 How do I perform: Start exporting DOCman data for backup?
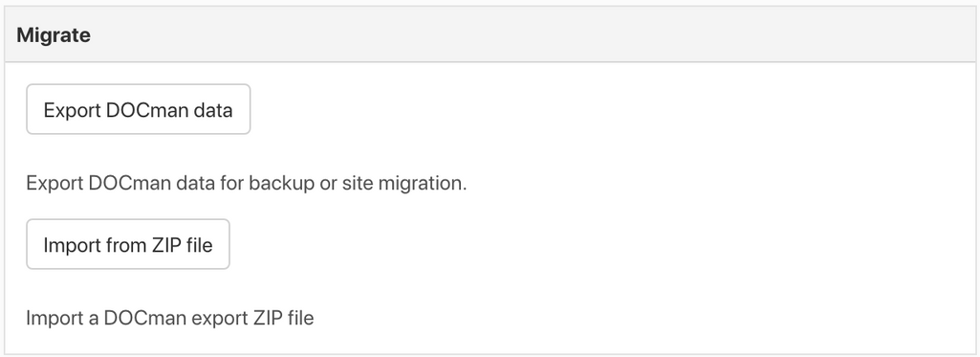pyautogui.click(x=138, y=109)
